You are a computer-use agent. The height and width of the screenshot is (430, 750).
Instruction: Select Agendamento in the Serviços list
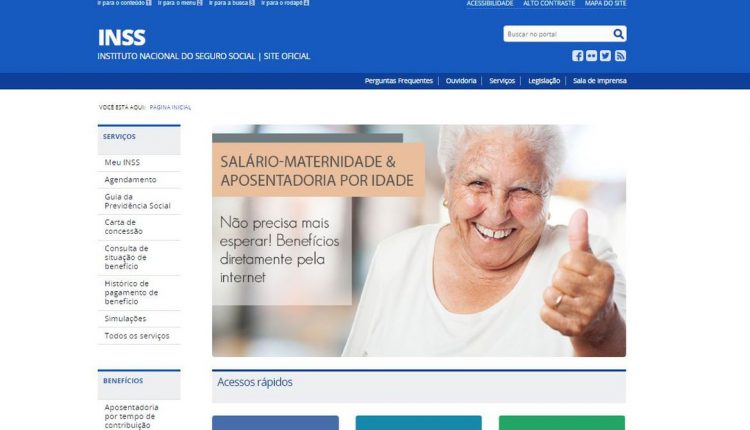pyautogui.click(x=131, y=180)
